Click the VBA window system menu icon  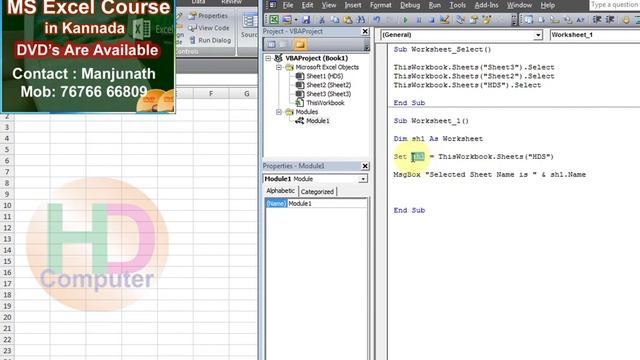point(272,5)
